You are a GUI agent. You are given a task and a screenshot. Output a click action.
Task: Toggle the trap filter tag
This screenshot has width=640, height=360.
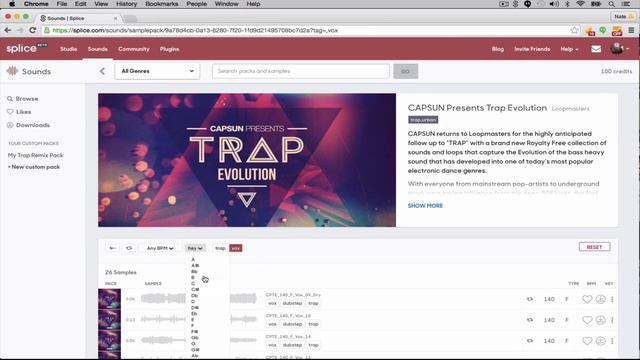(x=220, y=248)
